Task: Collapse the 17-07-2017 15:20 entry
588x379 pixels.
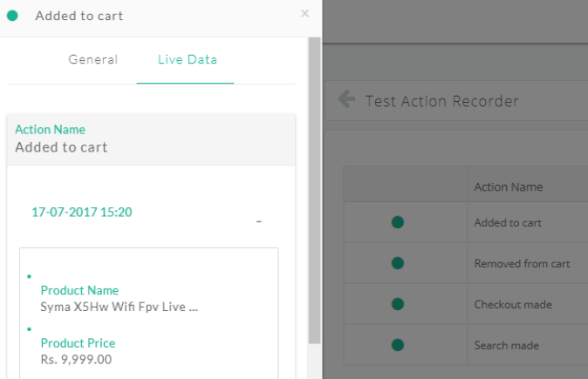Action: (x=259, y=221)
